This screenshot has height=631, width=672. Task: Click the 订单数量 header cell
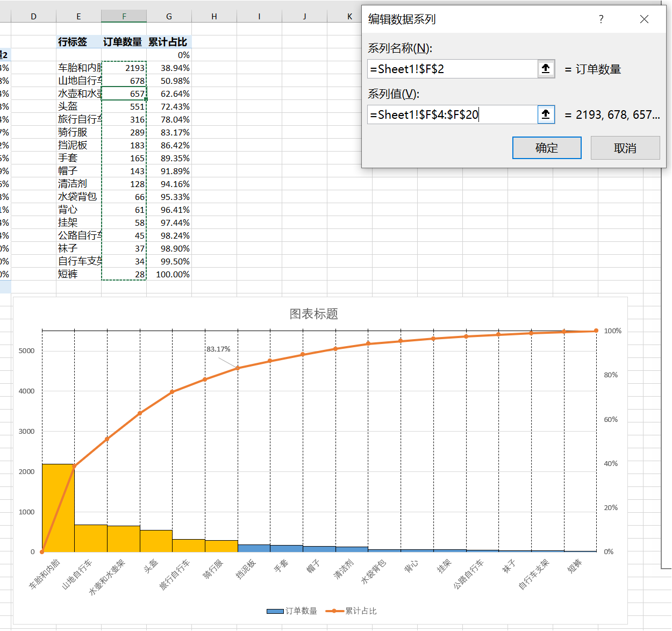pyautogui.click(x=124, y=42)
